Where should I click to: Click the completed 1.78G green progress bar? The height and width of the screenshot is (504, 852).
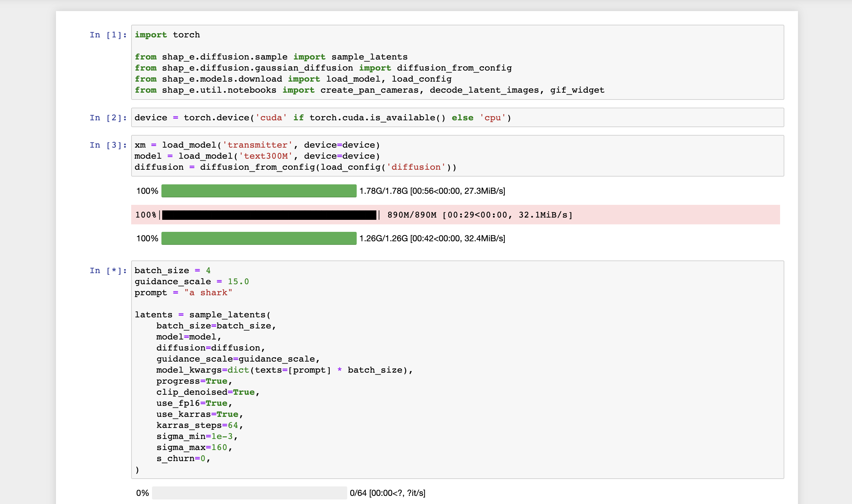pos(258,191)
